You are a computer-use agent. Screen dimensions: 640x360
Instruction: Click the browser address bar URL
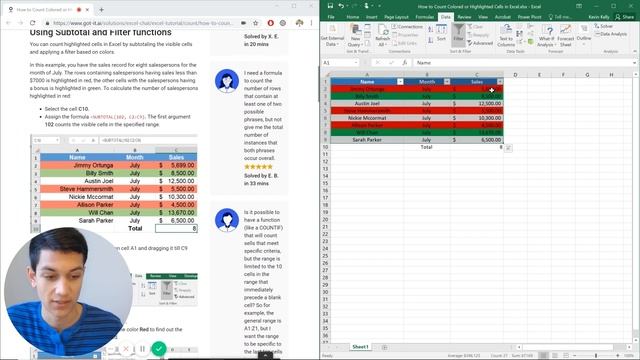[143, 23]
